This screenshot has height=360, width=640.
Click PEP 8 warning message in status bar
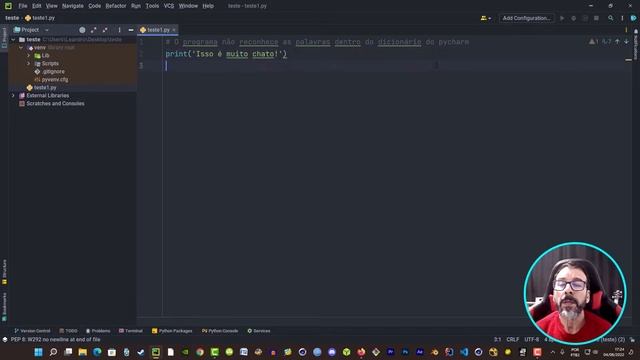coord(56,340)
